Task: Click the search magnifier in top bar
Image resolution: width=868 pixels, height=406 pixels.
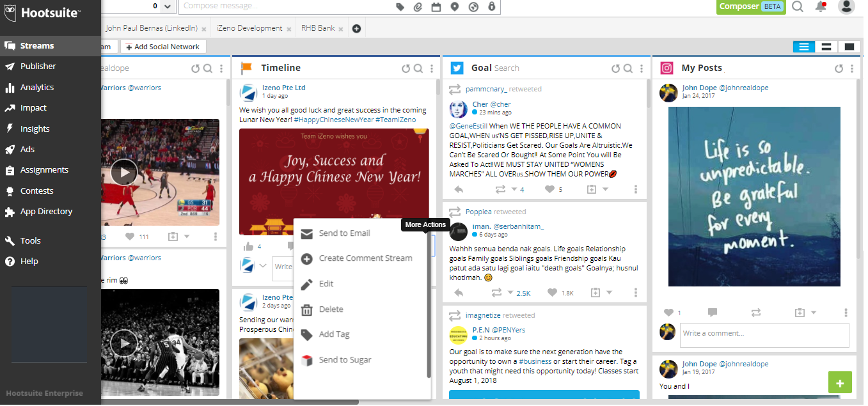Action: (798, 7)
